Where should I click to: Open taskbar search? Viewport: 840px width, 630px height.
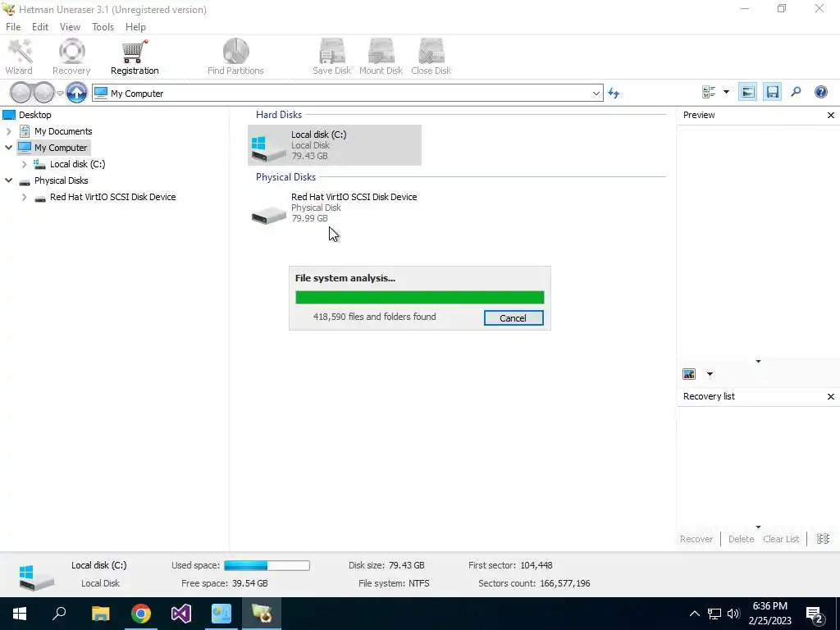(x=59, y=614)
